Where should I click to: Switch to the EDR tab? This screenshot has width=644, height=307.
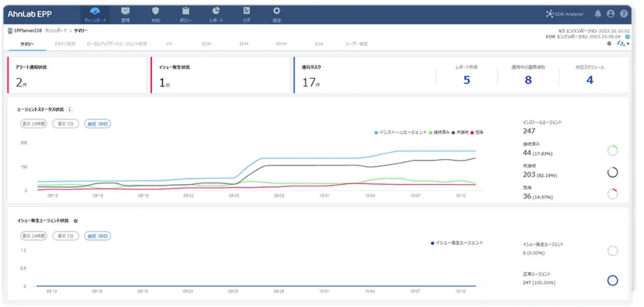click(206, 43)
